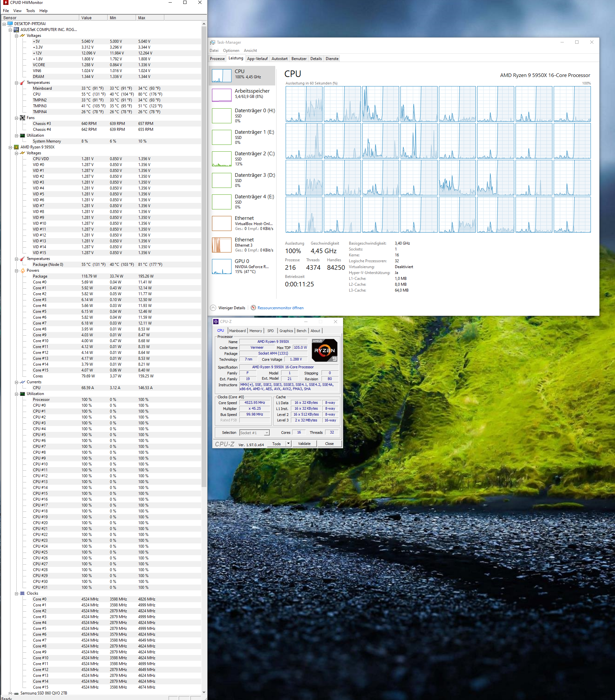Open the Graphics tab in CPU-Z
The image size is (615, 700).
(x=286, y=331)
